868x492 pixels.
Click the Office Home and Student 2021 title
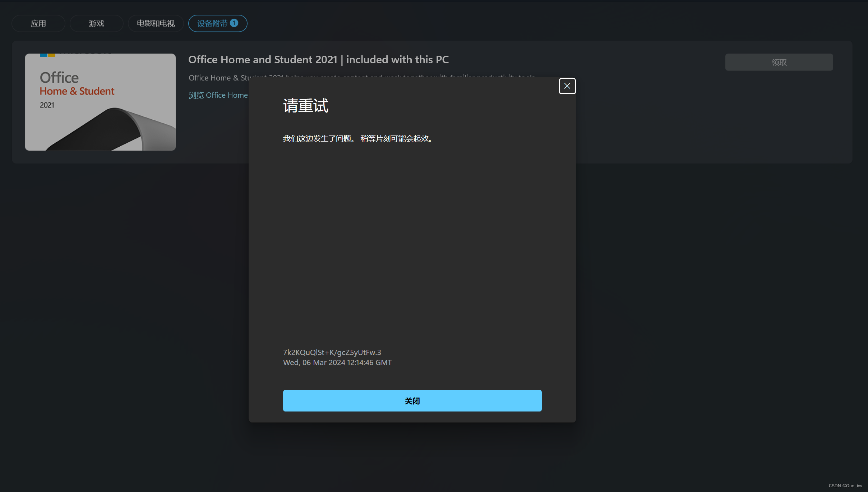tap(318, 60)
